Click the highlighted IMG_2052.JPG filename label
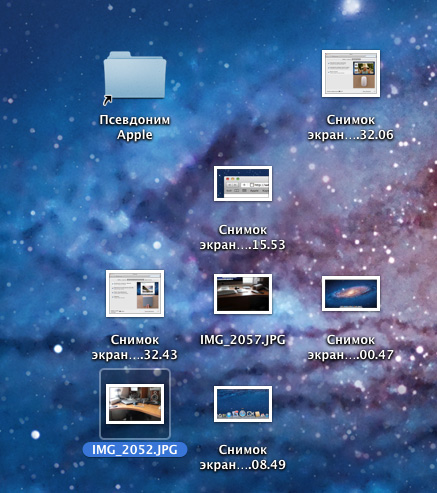437x493 pixels. tap(135, 449)
